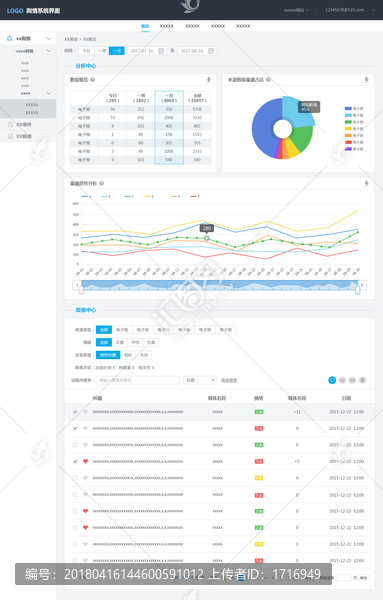
Task: Open the first XXXXX top tab
Action: 166,26
